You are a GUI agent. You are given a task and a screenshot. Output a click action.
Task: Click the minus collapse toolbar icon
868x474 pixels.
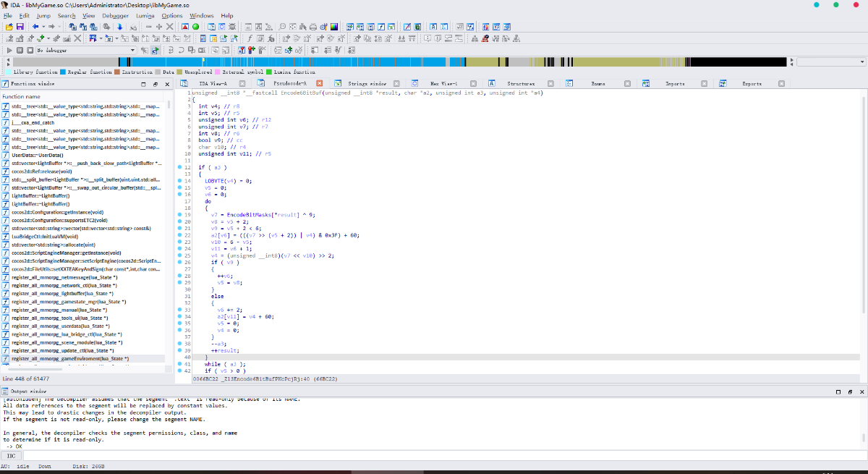coord(148,27)
